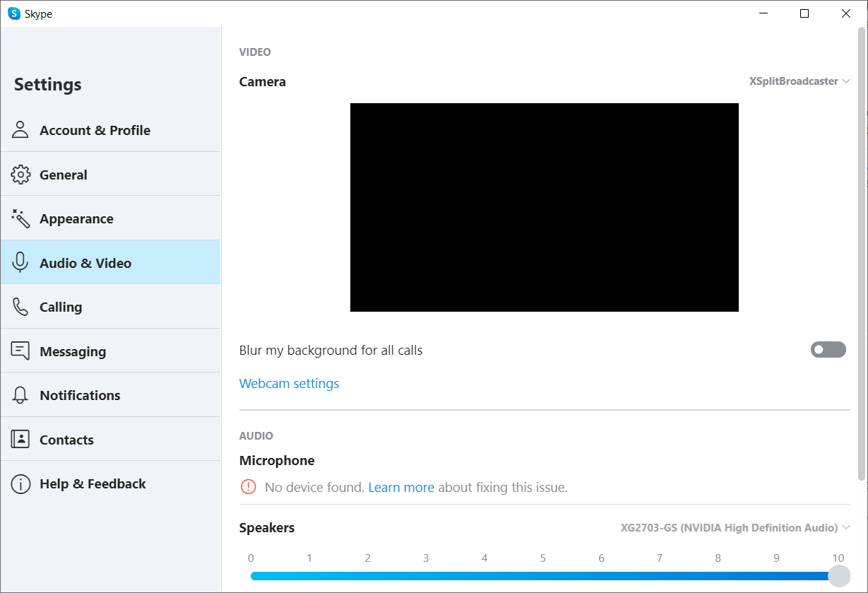
Task: Switch to Appearance settings
Action: [x=111, y=218]
